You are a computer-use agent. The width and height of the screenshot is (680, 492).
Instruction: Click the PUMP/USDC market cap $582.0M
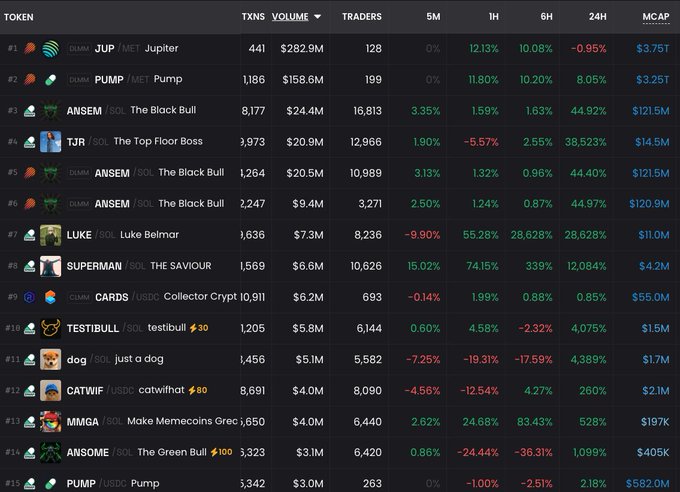[647, 483]
